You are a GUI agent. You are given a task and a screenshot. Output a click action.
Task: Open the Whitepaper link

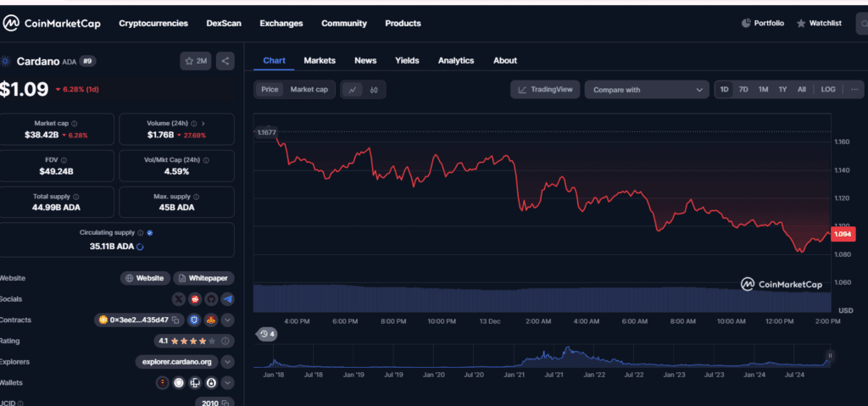pos(203,278)
